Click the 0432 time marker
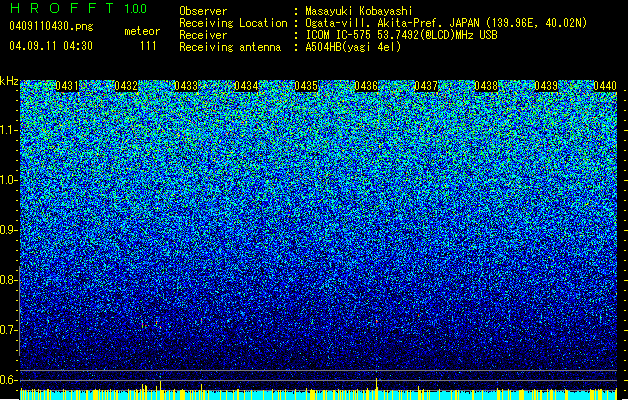Viewport: 629px width, 400px height. point(126,86)
